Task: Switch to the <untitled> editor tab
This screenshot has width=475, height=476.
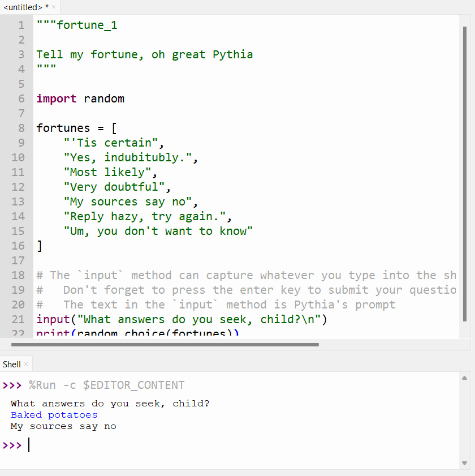Action: [23, 7]
